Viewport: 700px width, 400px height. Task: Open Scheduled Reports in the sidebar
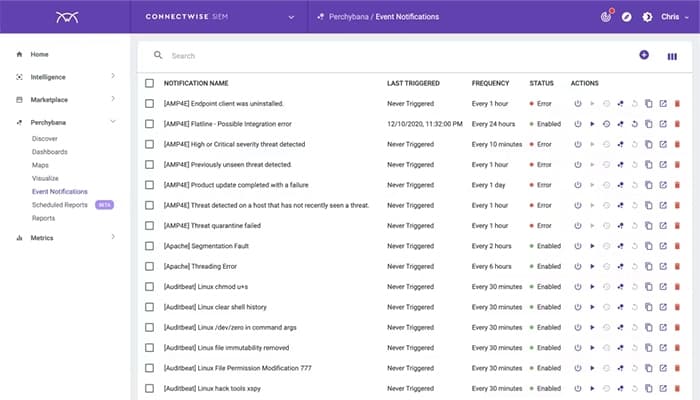pyautogui.click(x=60, y=205)
